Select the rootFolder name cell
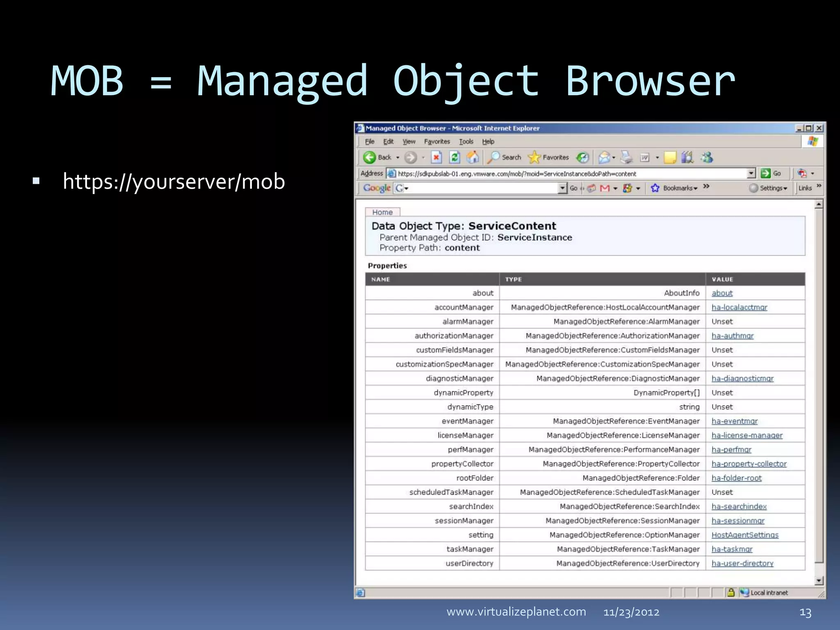The height and width of the screenshot is (630, 840). click(432, 478)
